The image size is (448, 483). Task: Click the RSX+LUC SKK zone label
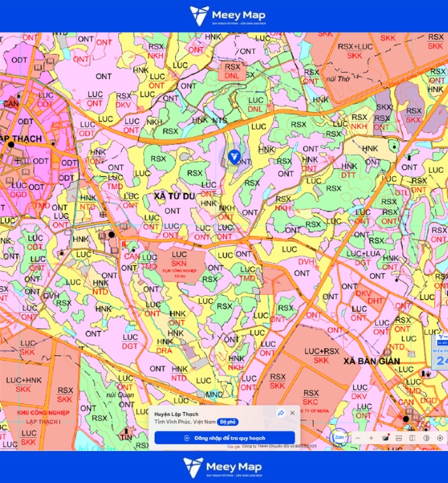[355, 51]
